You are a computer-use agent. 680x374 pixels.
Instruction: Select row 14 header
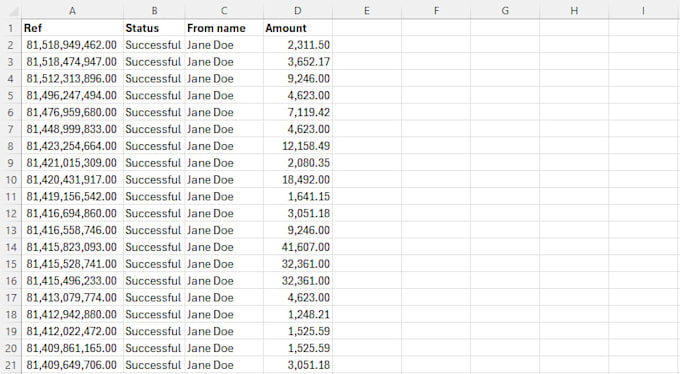(11, 247)
